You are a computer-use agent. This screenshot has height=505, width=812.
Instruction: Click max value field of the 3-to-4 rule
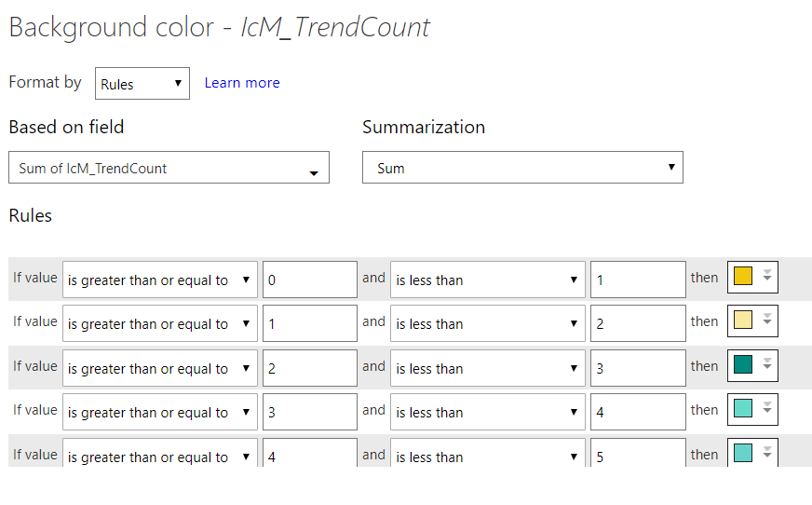(638, 412)
